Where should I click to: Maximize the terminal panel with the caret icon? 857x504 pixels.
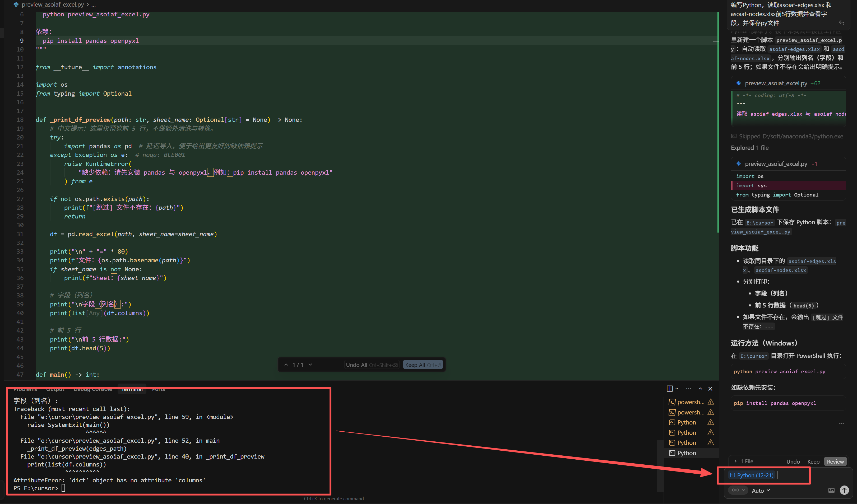tap(700, 389)
